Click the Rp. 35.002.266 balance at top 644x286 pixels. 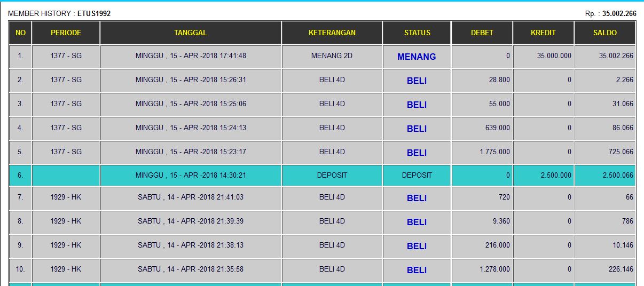(611, 13)
